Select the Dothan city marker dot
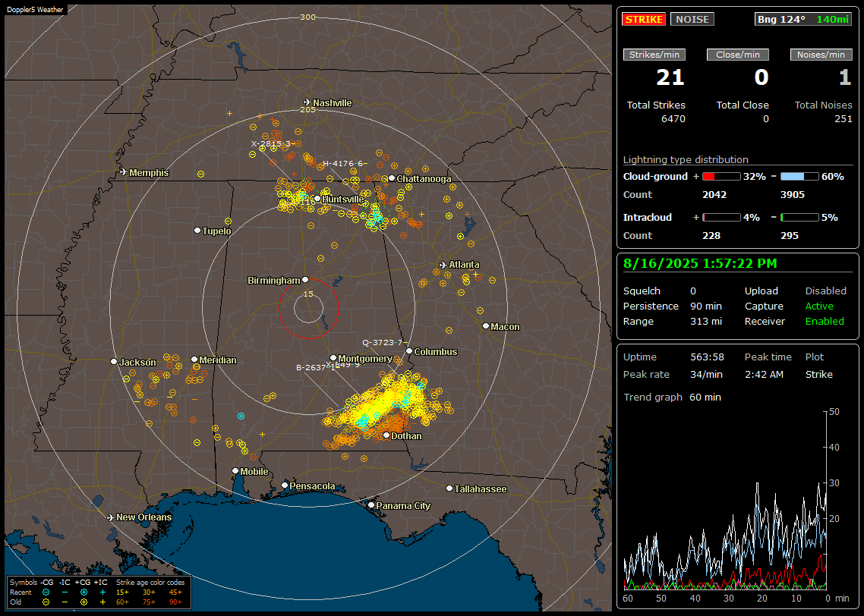The image size is (864, 616). coord(386,435)
